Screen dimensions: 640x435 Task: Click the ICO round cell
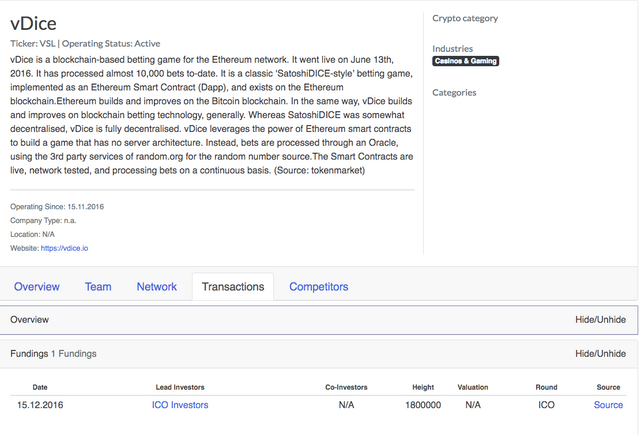[546, 405]
